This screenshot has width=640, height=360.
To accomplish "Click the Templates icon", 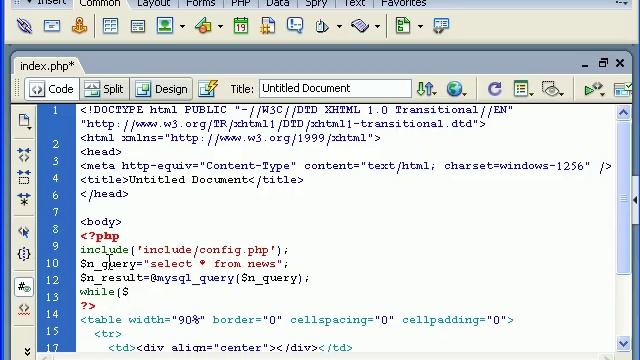I will pos(403,26).
